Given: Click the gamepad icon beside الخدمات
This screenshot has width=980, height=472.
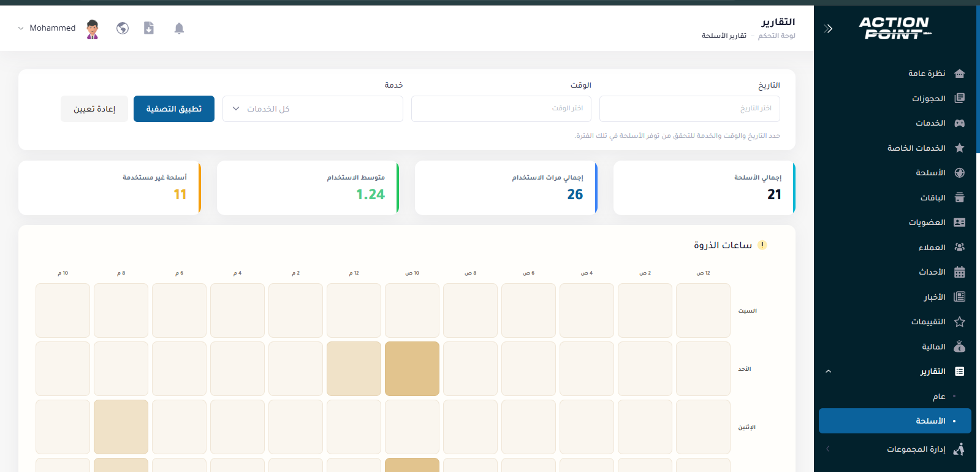Looking at the screenshot, I should tap(960, 123).
